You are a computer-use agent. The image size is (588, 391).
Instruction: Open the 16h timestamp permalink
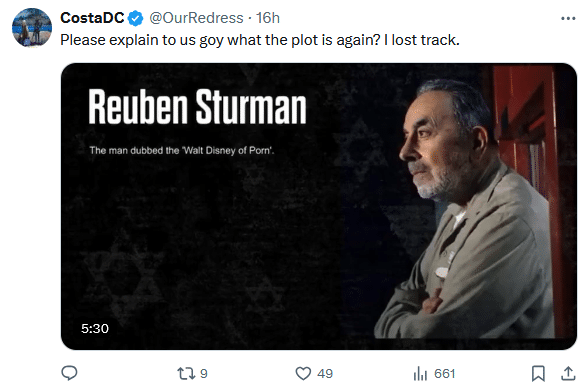coord(268,18)
